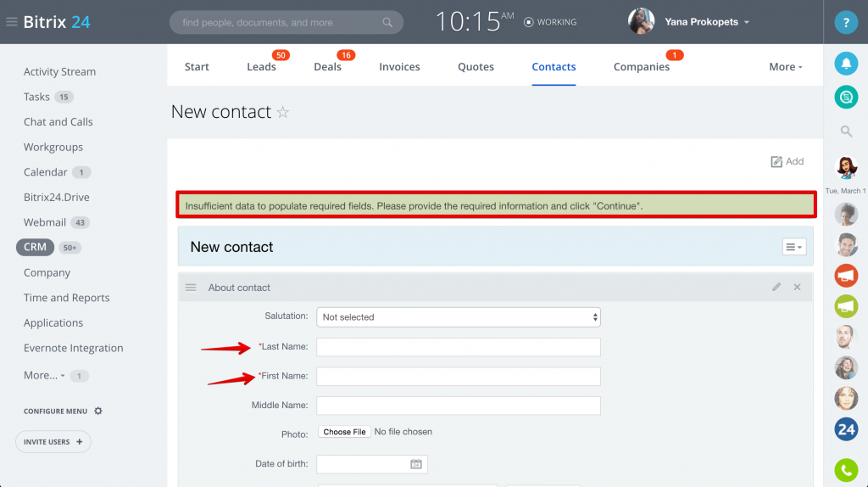The width and height of the screenshot is (868, 487).
Task: Edit the About contact section with pencil icon
Action: tap(776, 287)
